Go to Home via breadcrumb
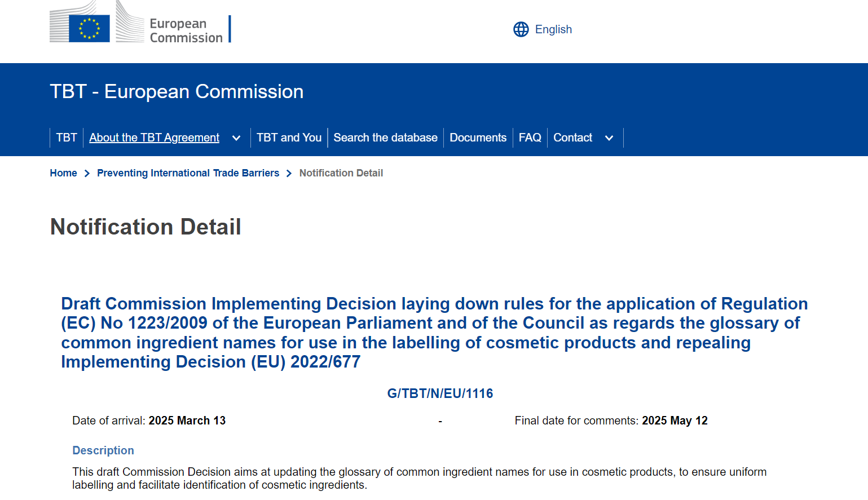The width and height of the screenshot is (868, 500). point(63,173)
